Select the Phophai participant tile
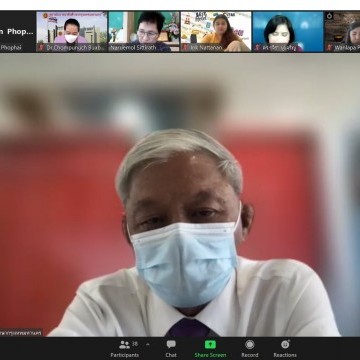Screen dimensions: 360x360 click(17, 32)
